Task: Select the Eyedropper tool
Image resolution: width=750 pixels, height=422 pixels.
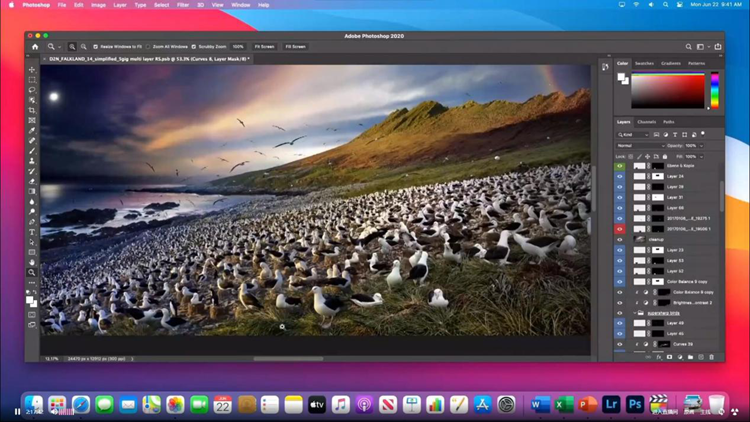Action: [x=32, y=130]
